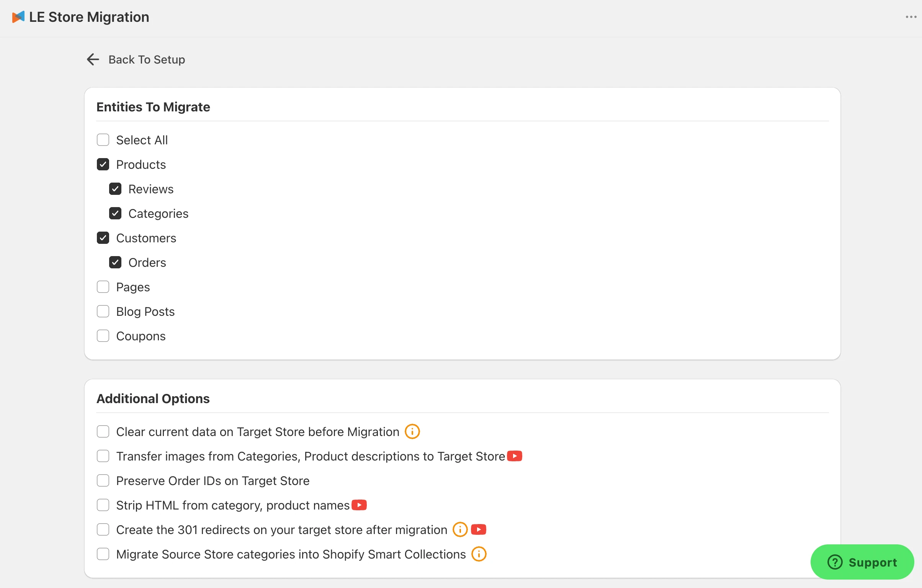Click the Back To Setup link
This screenshot has width=922, height=588.
click(147, 59)
